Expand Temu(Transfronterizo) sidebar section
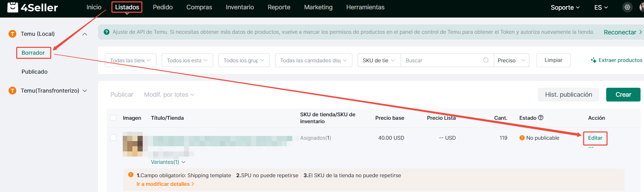This screenshot has height=192, width=644. point(85,91)
